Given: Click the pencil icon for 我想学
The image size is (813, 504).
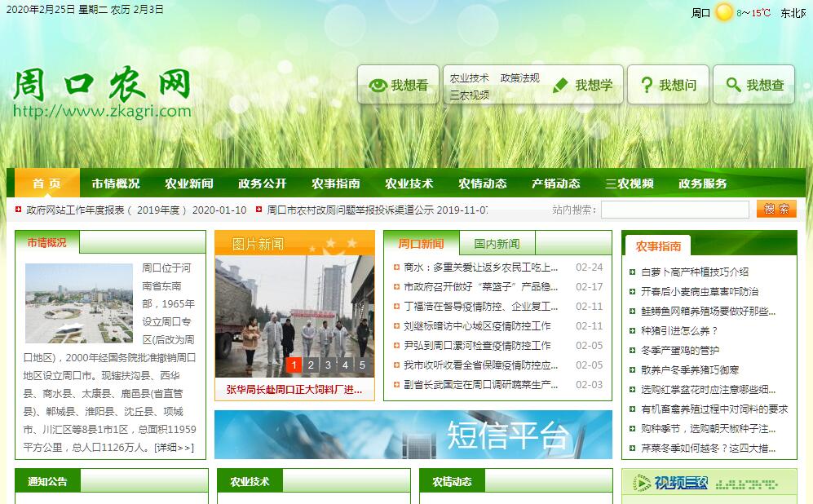Looking at the screenshot, I should click(x=560, y=86).
